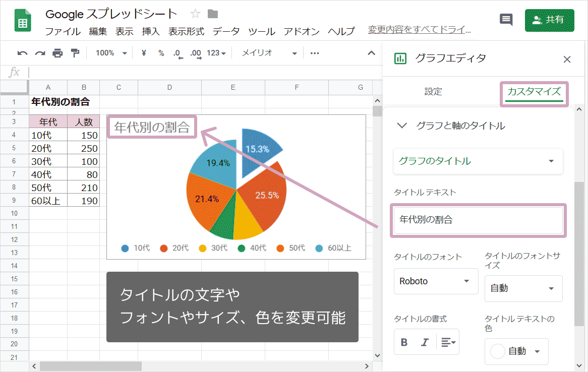Select the Print icon
Viewport: 588px width, 372px height.
click(x=57, y=53)
